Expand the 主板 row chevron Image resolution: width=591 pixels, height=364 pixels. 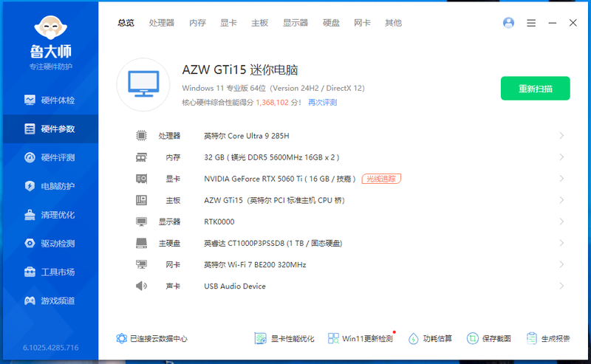click(561, 200)
